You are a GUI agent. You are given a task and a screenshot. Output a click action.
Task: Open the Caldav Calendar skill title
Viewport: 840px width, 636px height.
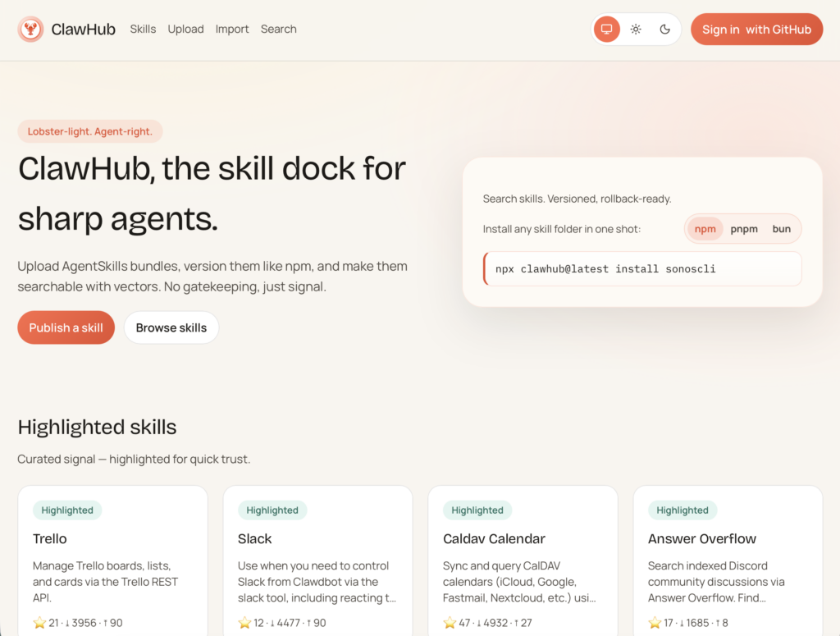[494, 538]
